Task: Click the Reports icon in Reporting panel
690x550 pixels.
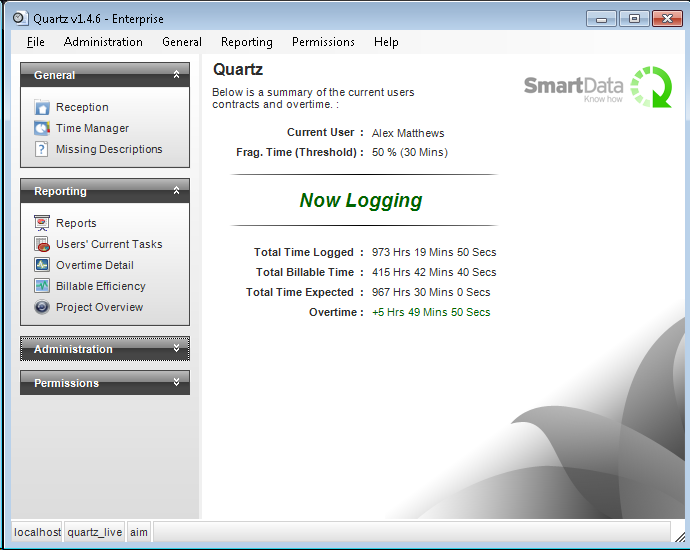Action: [x=42, y=223]
